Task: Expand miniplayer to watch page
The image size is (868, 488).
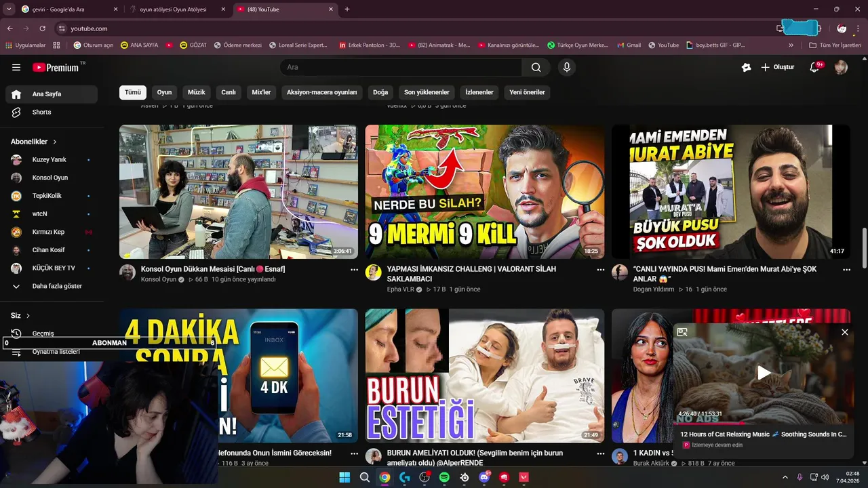Action: point(682,332)
